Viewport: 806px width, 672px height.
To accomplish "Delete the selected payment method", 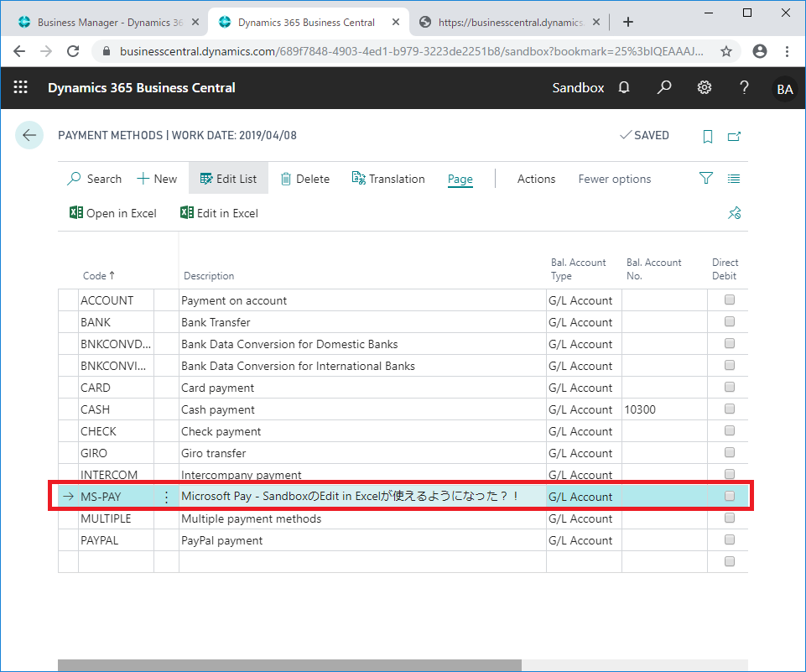I will point(305,179).
